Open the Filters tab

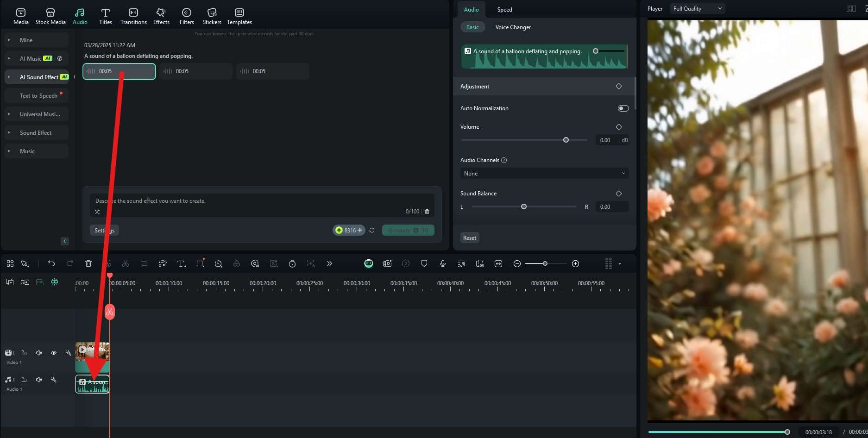(187, 16)
